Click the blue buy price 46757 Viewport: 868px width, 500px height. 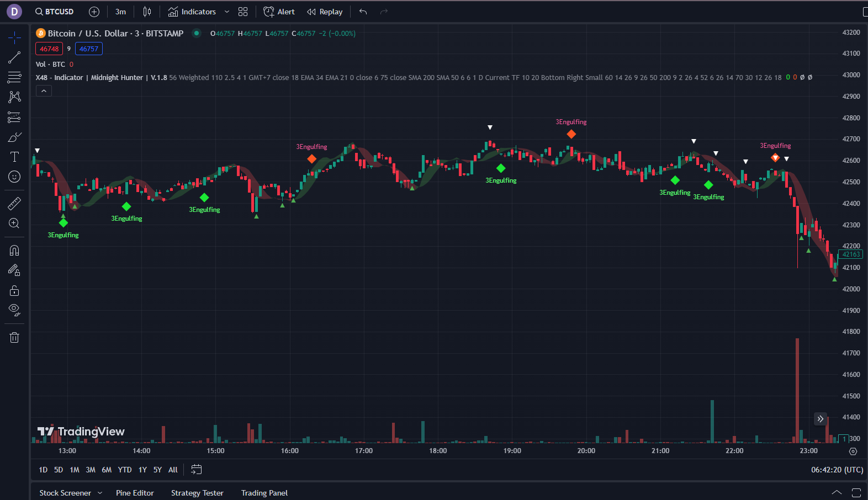click(89, 49)
